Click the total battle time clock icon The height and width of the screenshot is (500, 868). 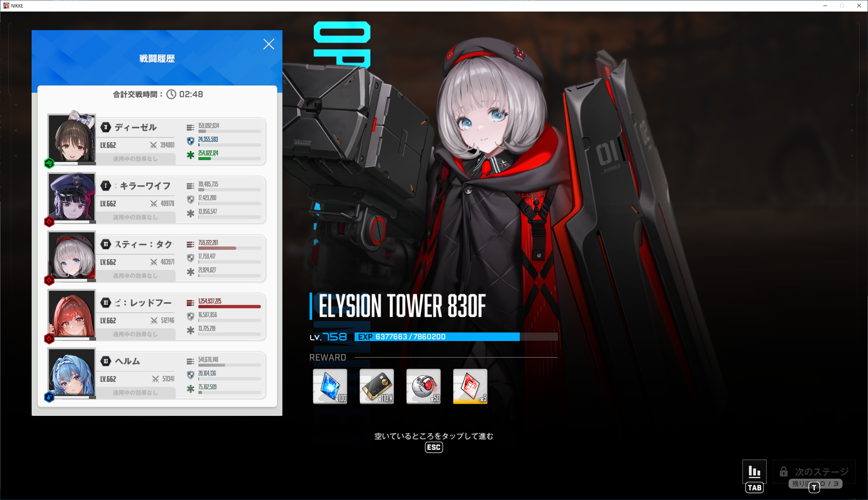(171, 94)
